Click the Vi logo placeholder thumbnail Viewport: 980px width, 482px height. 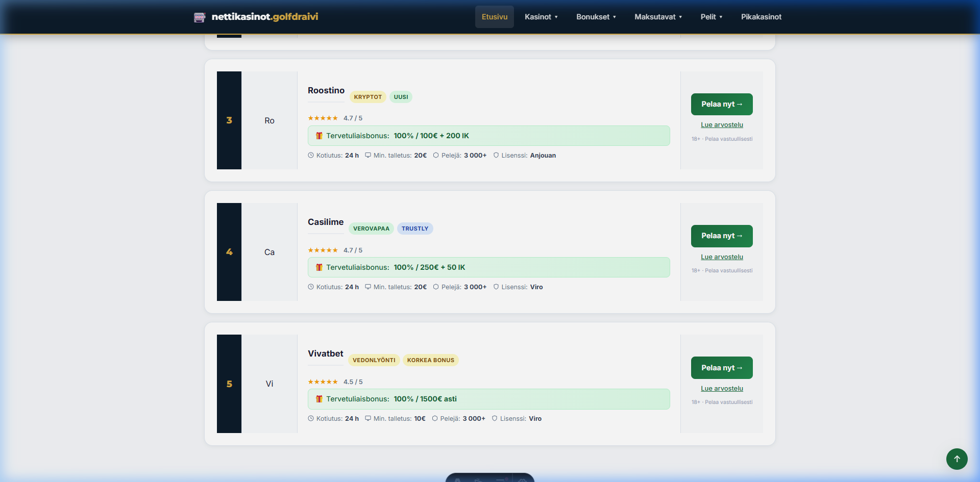coord(269,384)
